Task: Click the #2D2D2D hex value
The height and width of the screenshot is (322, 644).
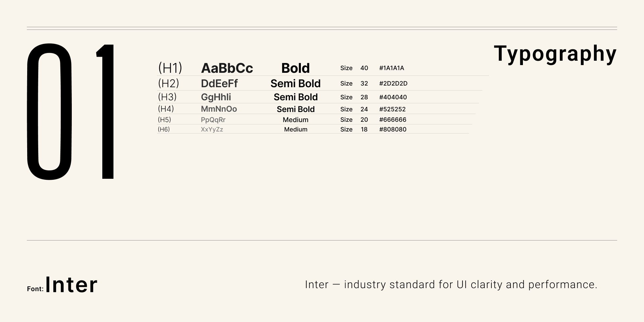Action: [393, 84]
